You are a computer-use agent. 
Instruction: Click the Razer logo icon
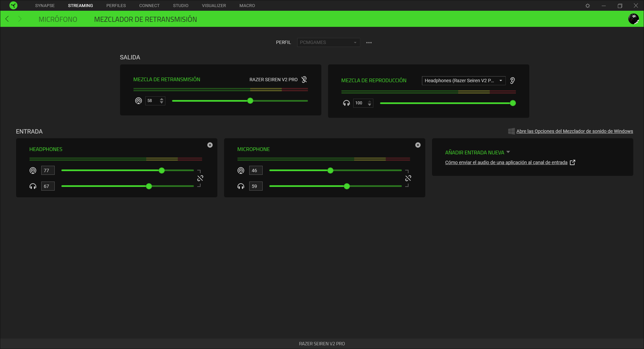[13, 5]
